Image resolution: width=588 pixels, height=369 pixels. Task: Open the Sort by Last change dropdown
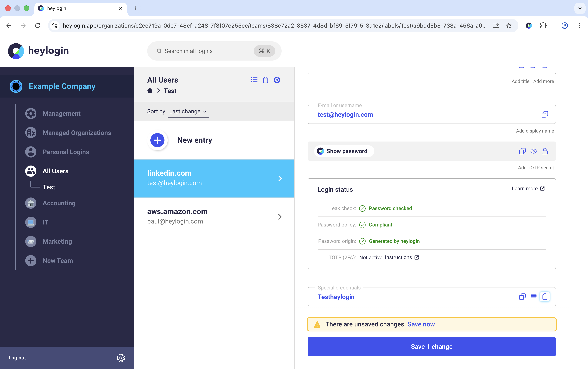click(x=188, y=112)
